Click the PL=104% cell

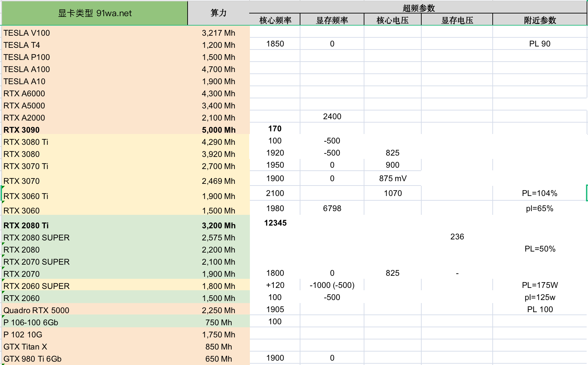(x=540, y=193)
